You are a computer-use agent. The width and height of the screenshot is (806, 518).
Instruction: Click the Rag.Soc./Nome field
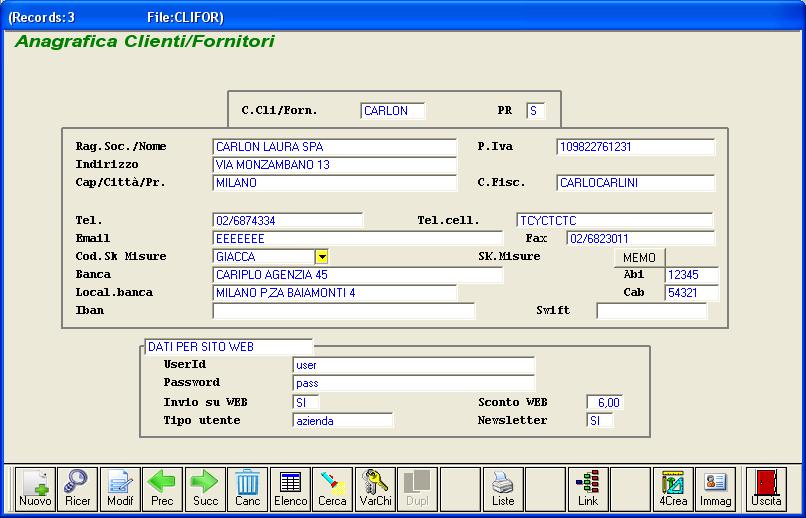click(334, 147)
